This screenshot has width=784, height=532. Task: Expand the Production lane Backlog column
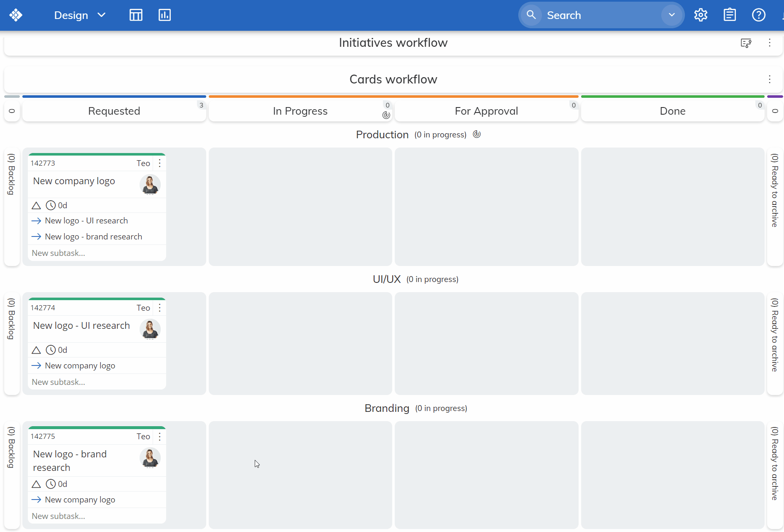click(12, 207)
